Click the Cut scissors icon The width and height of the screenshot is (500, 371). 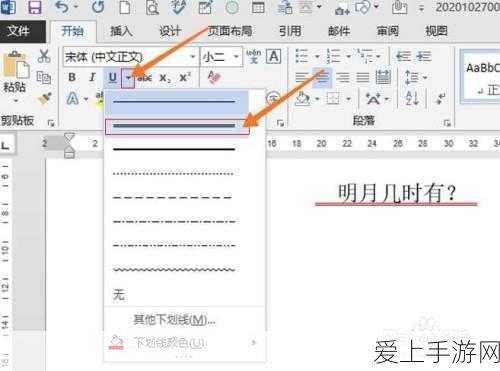[x=44, y=56]
